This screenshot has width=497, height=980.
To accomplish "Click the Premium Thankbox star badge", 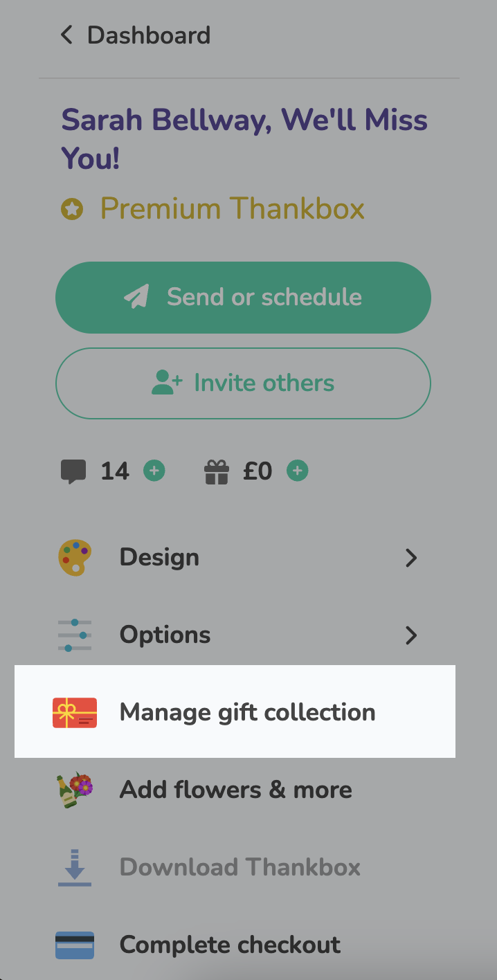I will pos(72,208).
